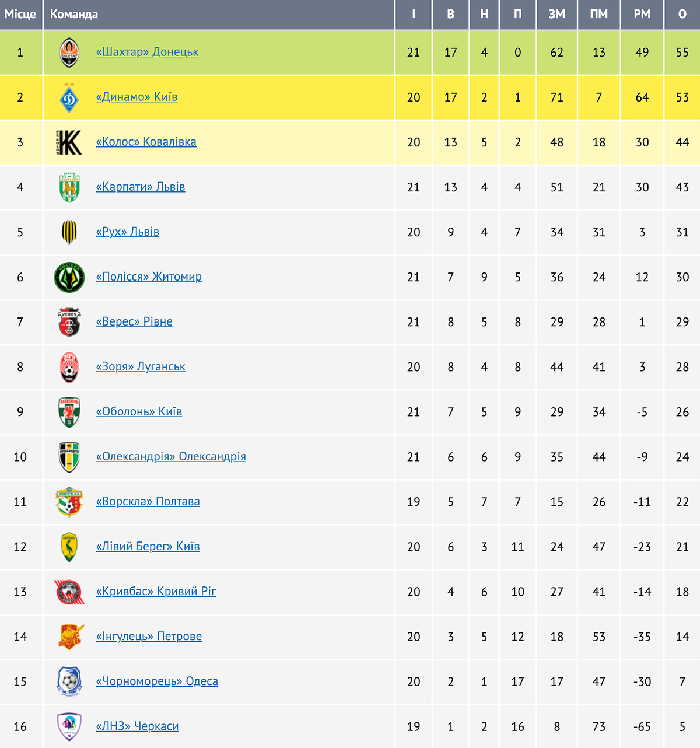Click the Obolon Kyiv club crest

click(x=69, y=412)
